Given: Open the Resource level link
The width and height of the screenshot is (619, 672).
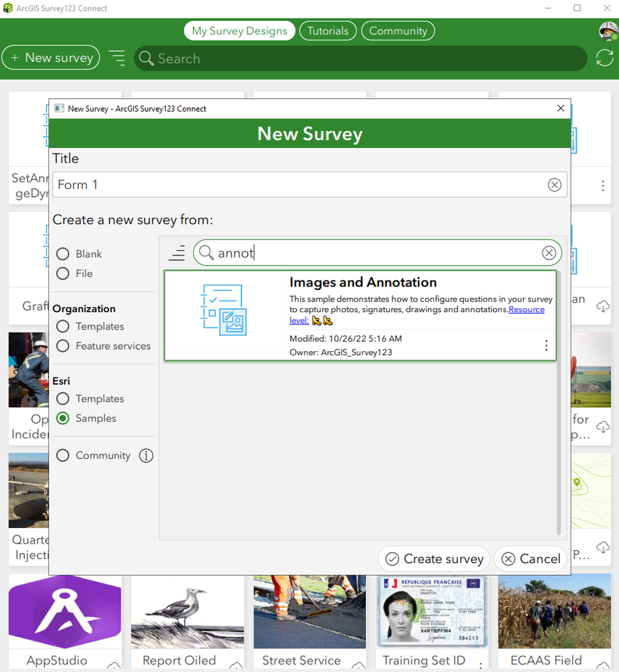Looking at the screenshot, I should pyautogui.click(x=526, y=309).
